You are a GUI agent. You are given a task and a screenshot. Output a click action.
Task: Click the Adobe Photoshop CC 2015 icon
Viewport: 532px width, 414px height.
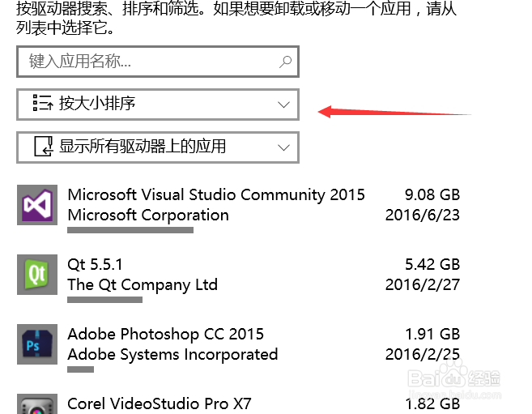point(37,344)
